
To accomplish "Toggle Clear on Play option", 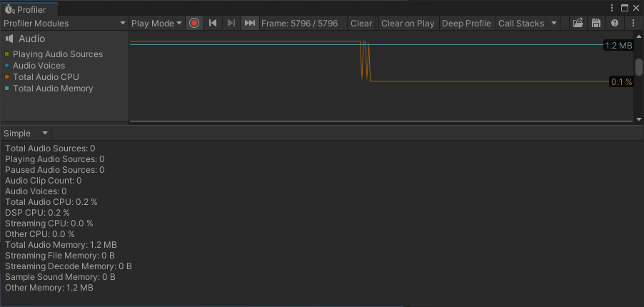I will [408, 23].
